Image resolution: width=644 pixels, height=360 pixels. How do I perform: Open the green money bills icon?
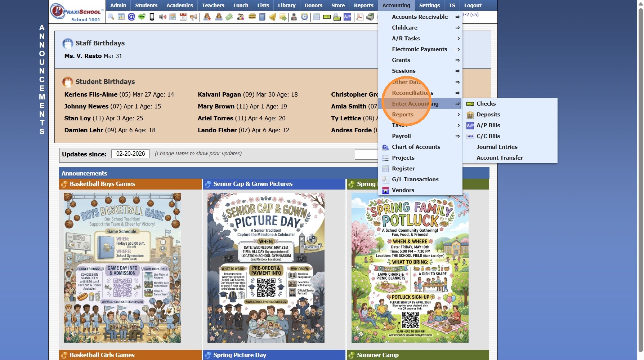click(229, 17)
